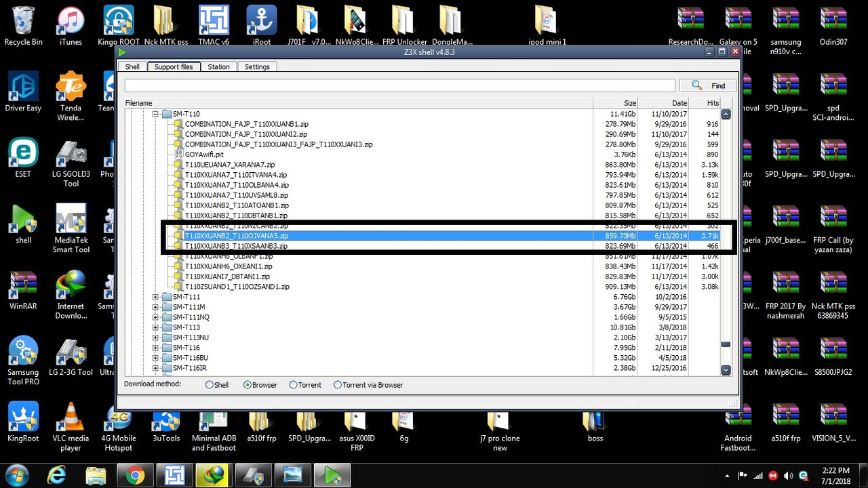Select the TMAC v6 desktop icon
The height and width of the screenshot is (488, 868).
214,26
